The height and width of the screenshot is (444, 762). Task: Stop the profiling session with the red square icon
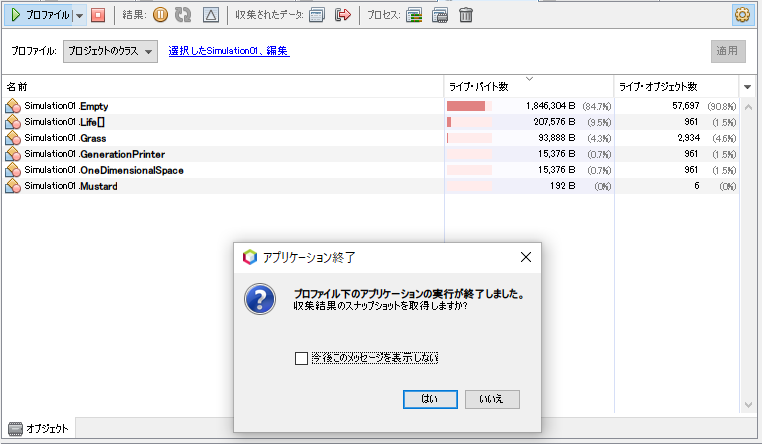click(98, 15)
